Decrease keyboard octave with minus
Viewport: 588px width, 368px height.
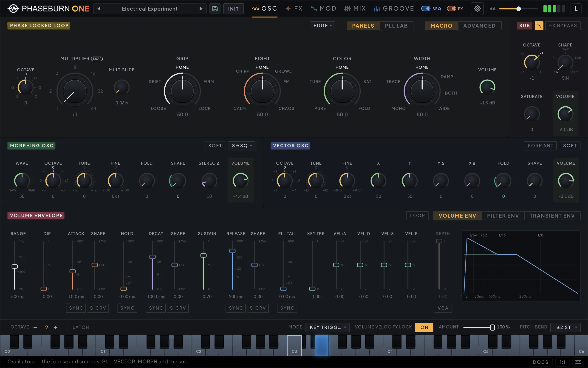coord(35,327)
